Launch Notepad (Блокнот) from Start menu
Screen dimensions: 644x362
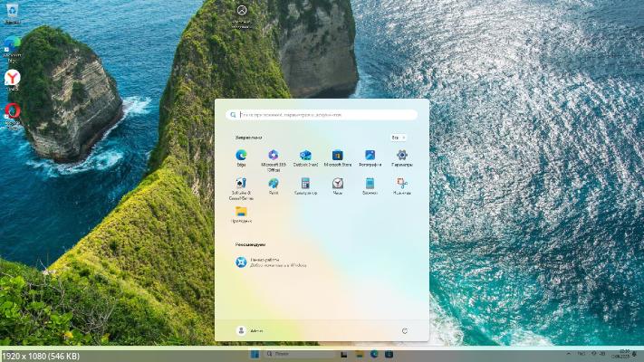pyautogui.click(x=370, y=186)
